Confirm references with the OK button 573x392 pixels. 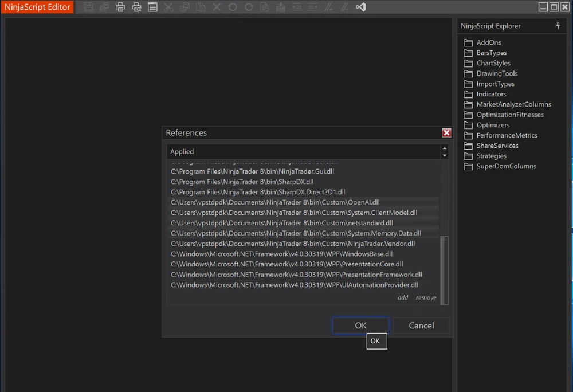click(x=360, y=326)
